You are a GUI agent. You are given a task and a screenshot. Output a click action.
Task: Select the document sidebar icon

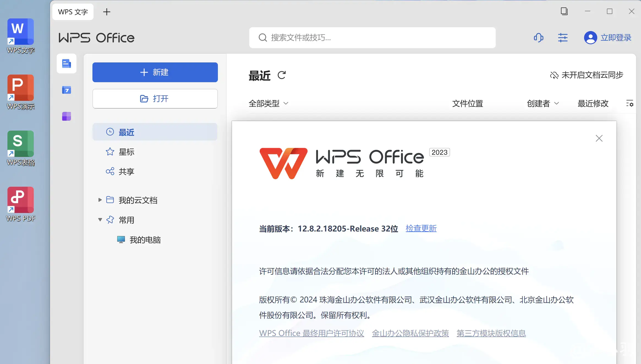(66, 64)
